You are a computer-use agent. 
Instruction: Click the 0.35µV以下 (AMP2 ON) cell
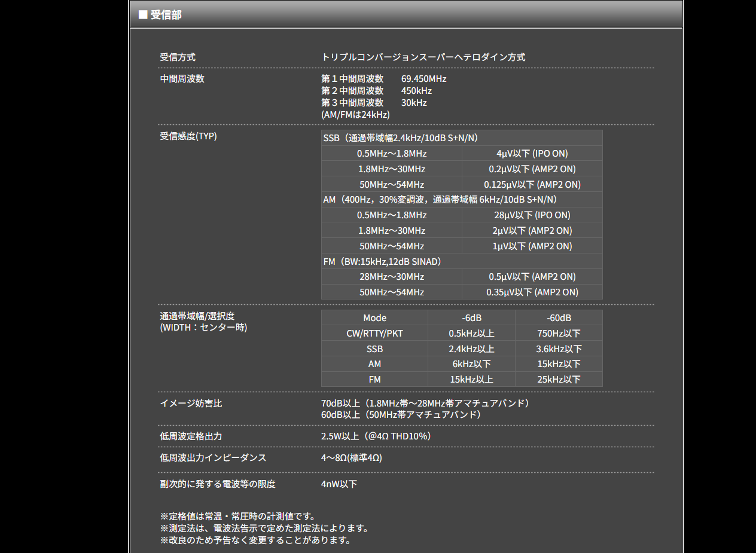pyautogui.click(x=532, y=292)
